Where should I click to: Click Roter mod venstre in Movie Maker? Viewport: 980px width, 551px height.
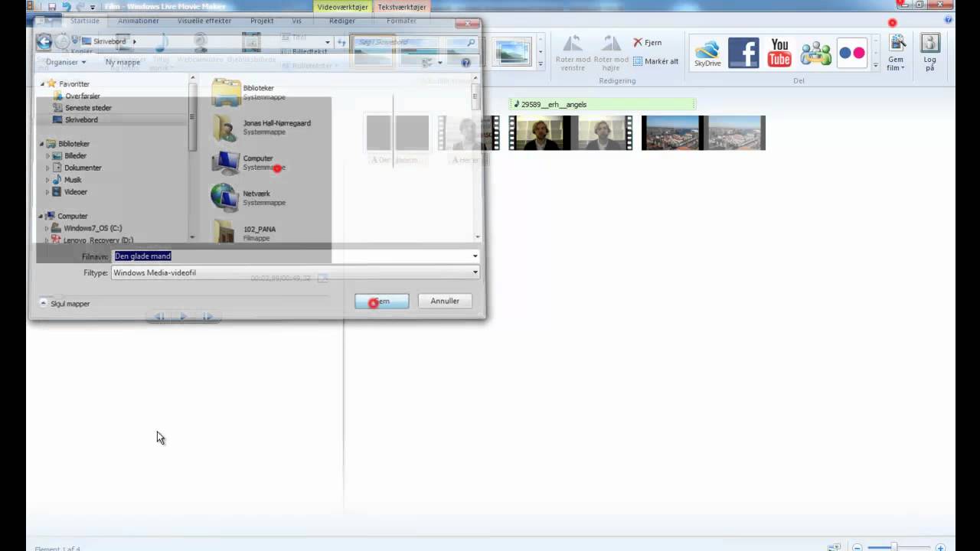tap(573, 54)
